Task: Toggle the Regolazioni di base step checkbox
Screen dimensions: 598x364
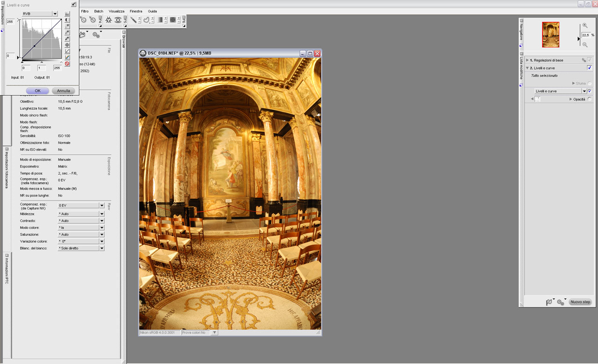Action: [590, 60]
